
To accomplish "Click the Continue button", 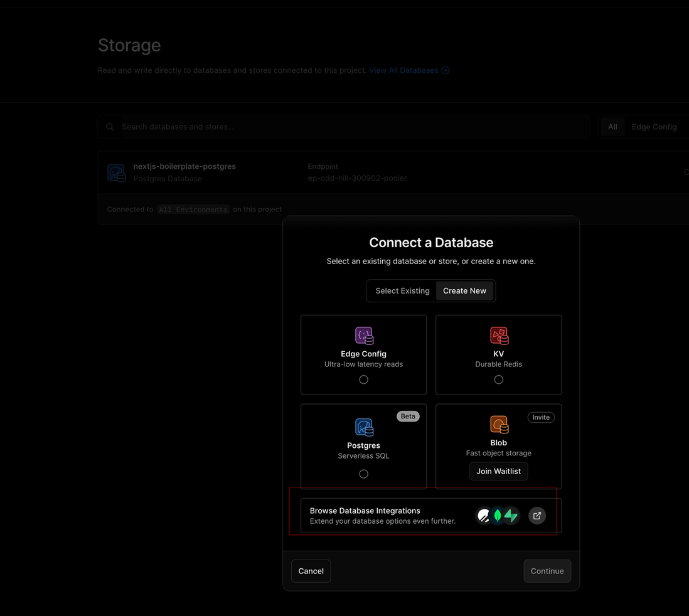I will pyautogui.click(x=547, y=571).
